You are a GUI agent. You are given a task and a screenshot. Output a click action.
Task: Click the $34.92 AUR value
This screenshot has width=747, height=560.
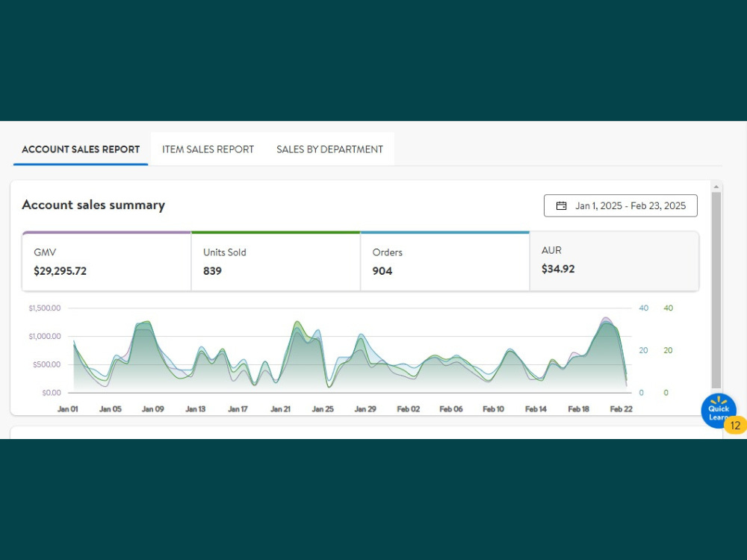click(558, 269)
